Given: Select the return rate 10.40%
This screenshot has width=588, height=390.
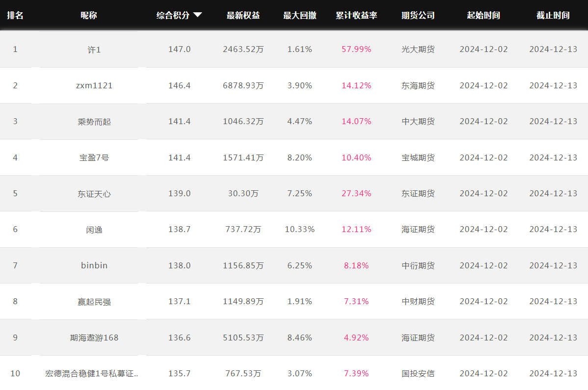Looking at the screenshot, I should pyautogui.click(x=356, y=157).
